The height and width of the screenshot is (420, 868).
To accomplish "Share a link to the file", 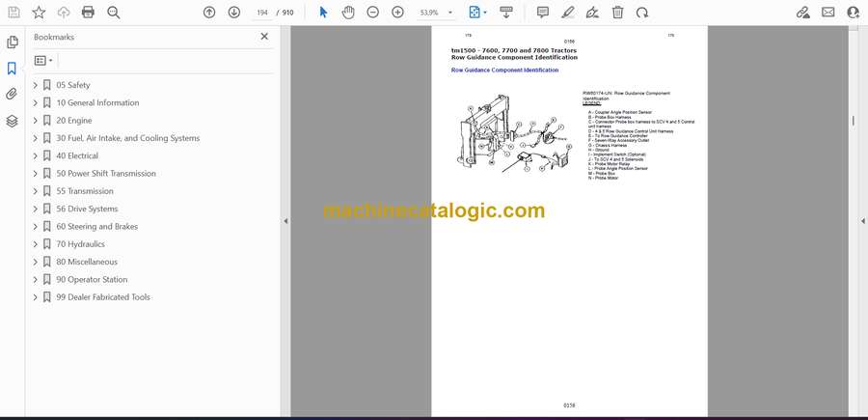I will (x=803, y=13).
